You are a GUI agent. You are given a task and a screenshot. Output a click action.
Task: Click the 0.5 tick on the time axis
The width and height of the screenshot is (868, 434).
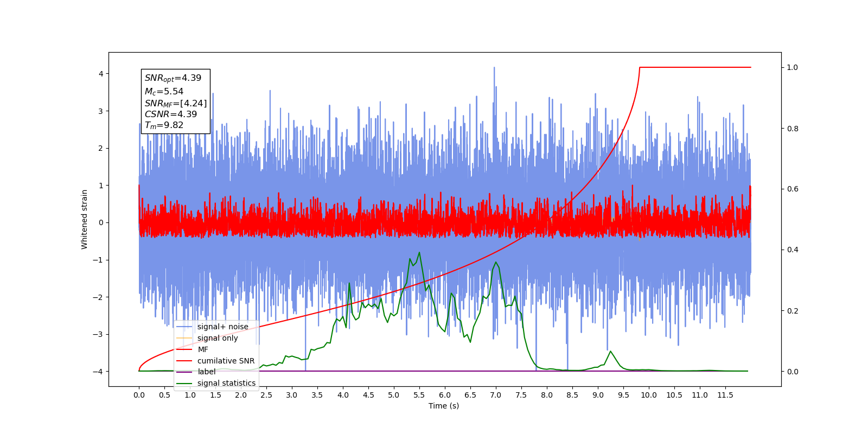(x=164, y=395)
